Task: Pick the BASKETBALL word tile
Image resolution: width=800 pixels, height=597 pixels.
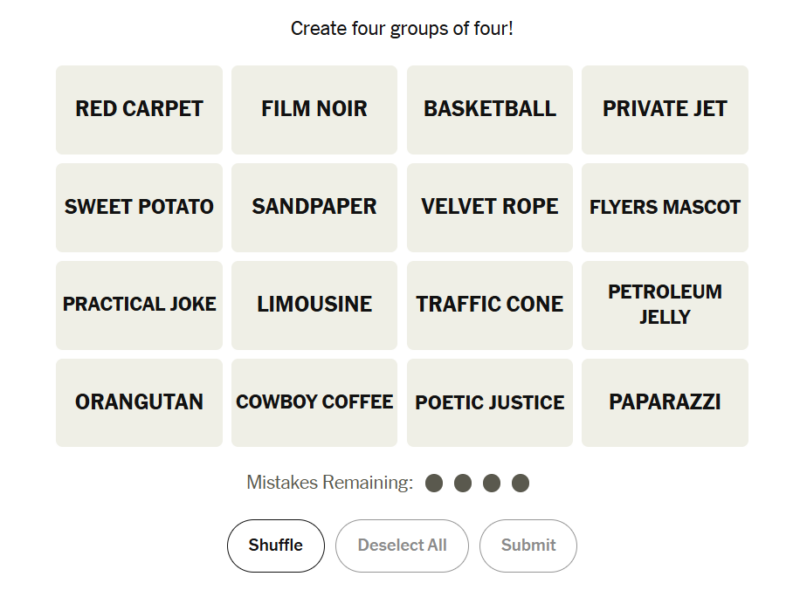Action: [490, 110]
